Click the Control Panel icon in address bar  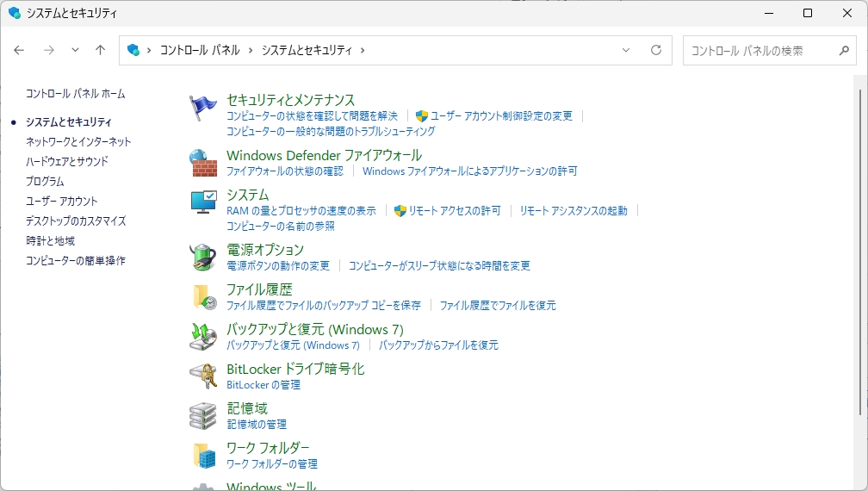tap(133, 50)
